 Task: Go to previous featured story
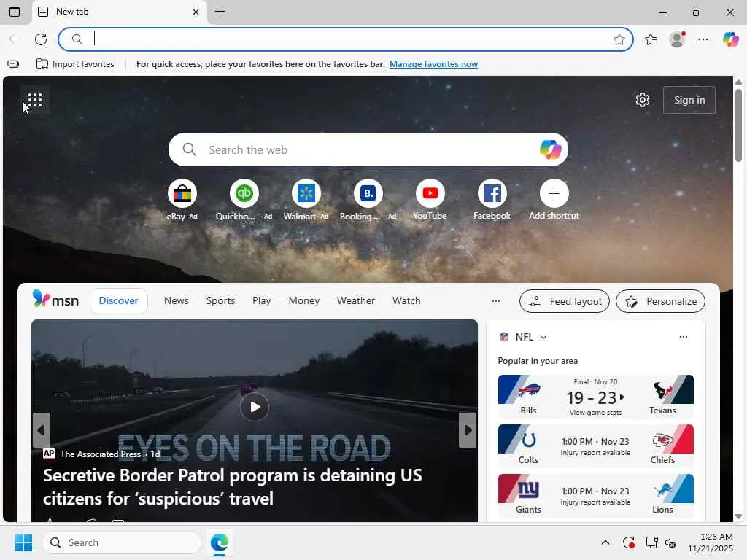click(41, 430)
